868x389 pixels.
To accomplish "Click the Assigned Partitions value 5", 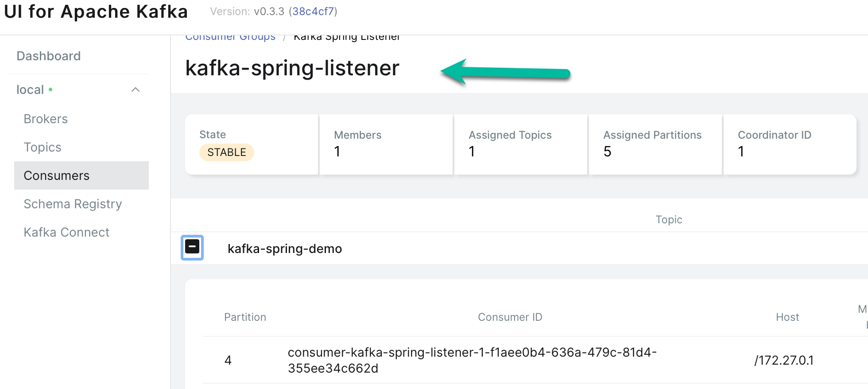I will click(607, 152).
